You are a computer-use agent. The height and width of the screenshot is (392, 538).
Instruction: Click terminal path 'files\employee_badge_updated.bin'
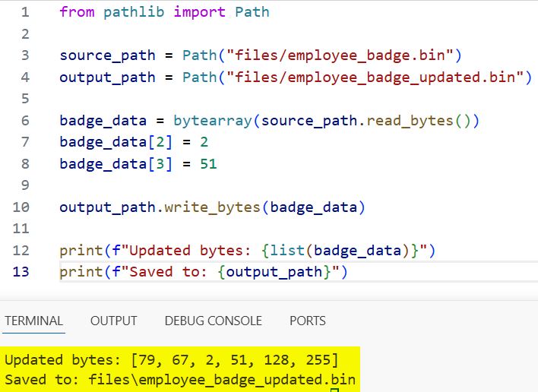pos(222,380)
